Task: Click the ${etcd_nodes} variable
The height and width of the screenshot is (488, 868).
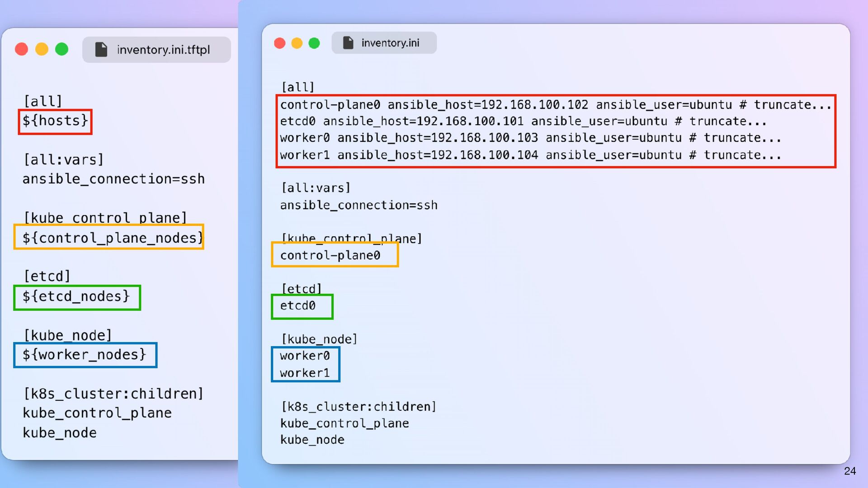Action: pyautogui.click(x=77, y=297)
